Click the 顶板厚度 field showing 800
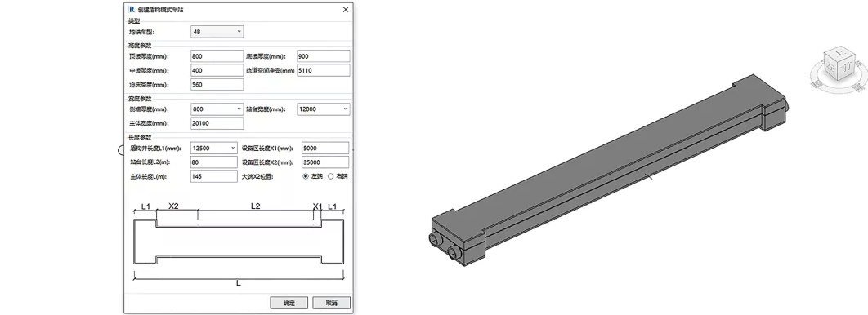Viewport: 868px width, 315px height. point(217,55)
